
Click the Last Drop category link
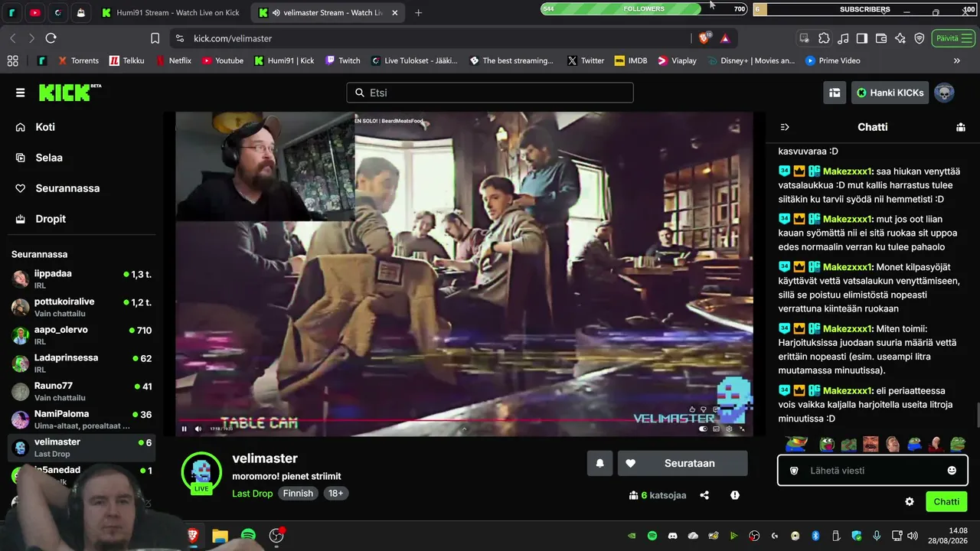253,494
